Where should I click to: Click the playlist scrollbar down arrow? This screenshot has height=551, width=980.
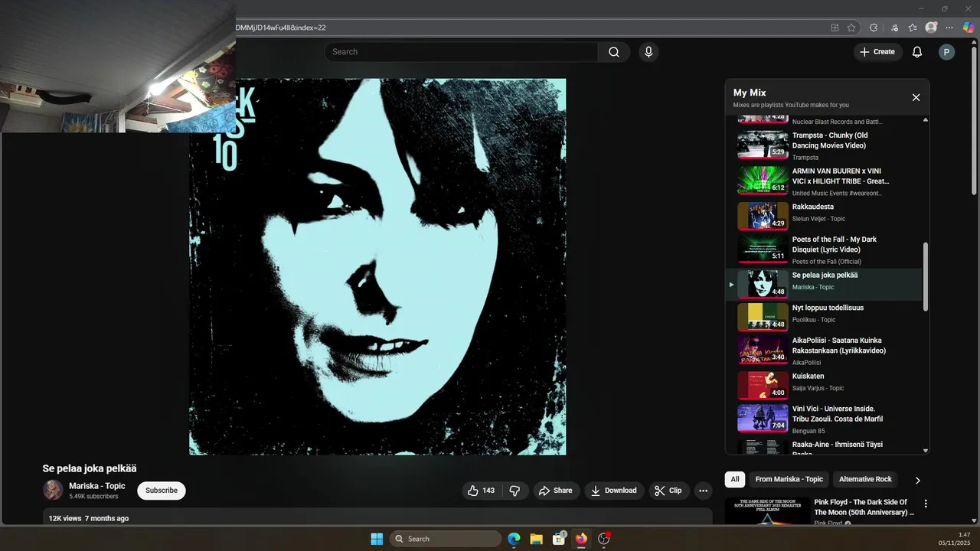(x=926, y=451)
